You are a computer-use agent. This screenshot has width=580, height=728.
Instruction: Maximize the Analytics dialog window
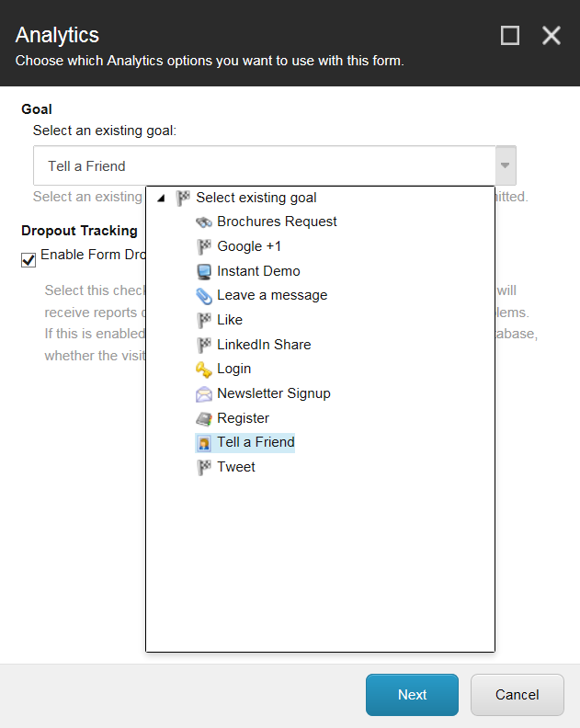pos(510,36)
